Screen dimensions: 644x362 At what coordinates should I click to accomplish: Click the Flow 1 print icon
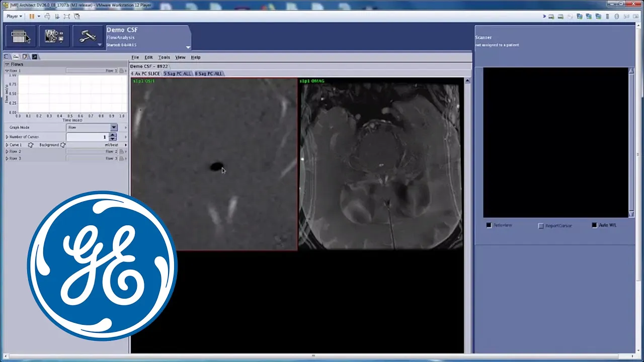pyautogui.click(x=121, y=71)
